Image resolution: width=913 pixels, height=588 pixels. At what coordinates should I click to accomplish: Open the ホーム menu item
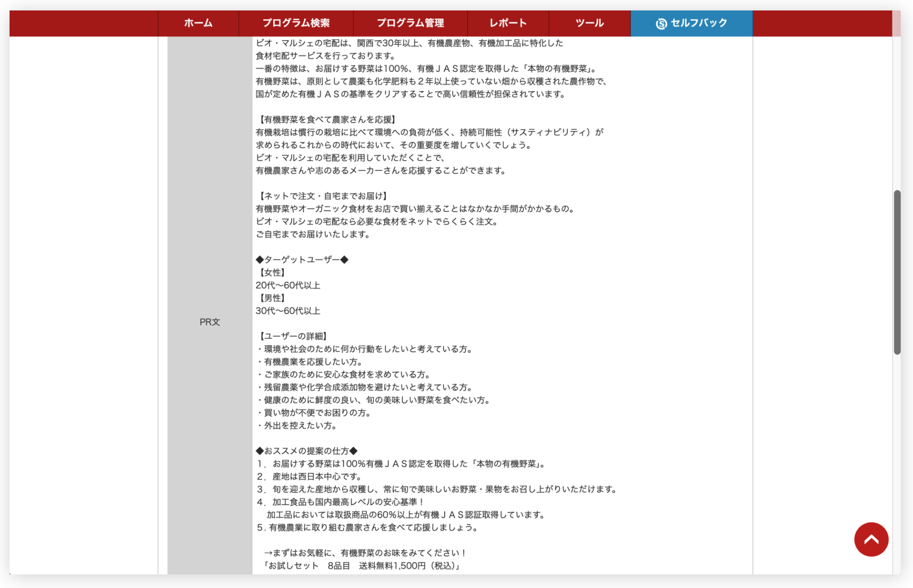coord(198,23)
